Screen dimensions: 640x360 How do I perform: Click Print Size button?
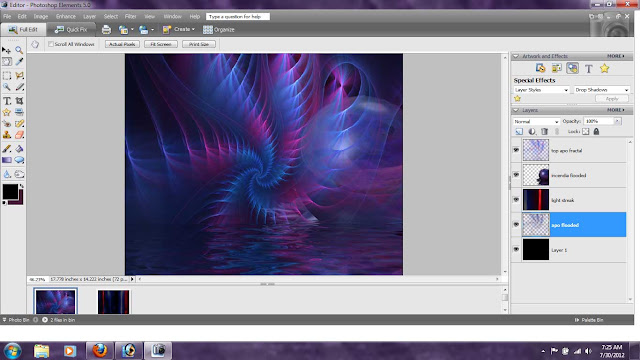(x=199, y=44)
